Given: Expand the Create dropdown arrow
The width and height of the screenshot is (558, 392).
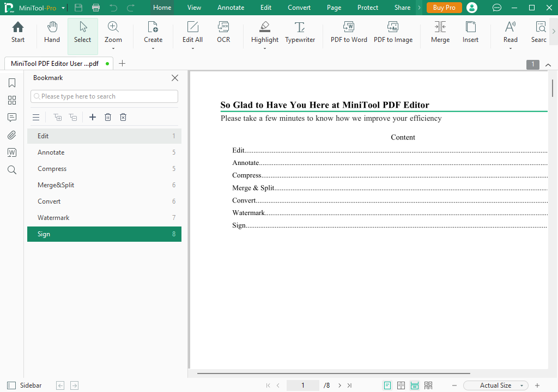Looking at the screenshot, I should tap(153, 48).
